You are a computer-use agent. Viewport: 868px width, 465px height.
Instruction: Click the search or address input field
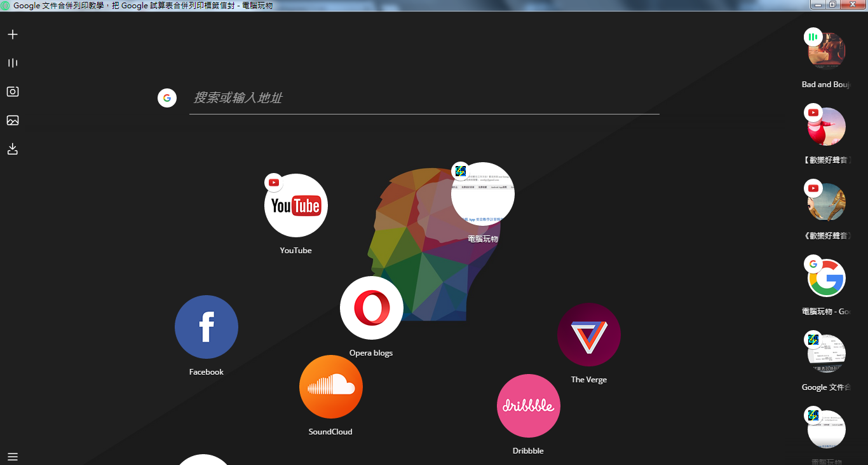coord(424,98)
